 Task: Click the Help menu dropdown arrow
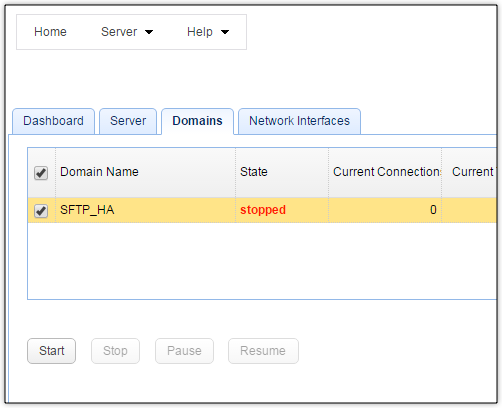tap(225, 32)
